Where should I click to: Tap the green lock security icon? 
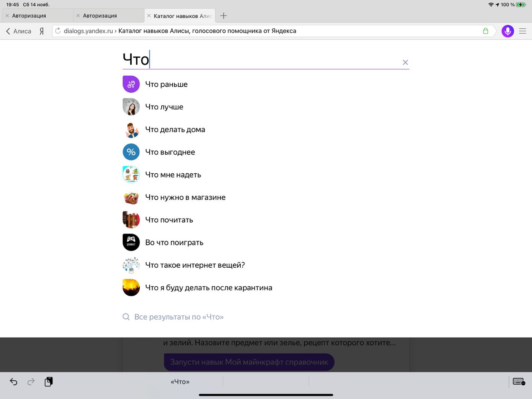(x=485, y=31)
